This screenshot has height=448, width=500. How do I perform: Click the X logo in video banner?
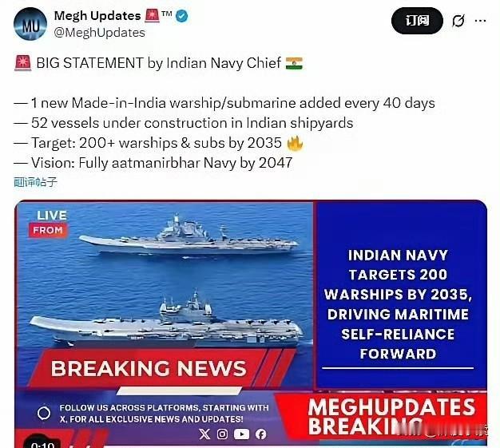pos(204,434)
